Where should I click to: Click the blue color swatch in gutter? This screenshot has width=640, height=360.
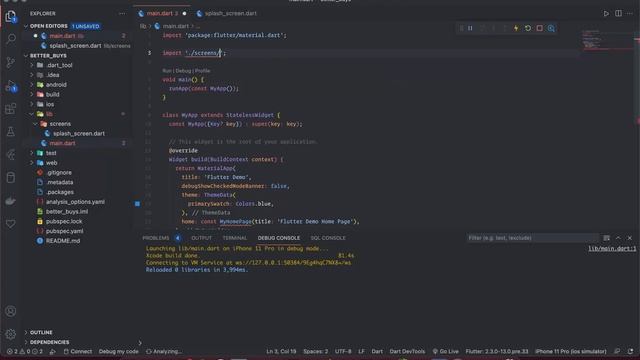pyautogui.click(x=138, y=204)
